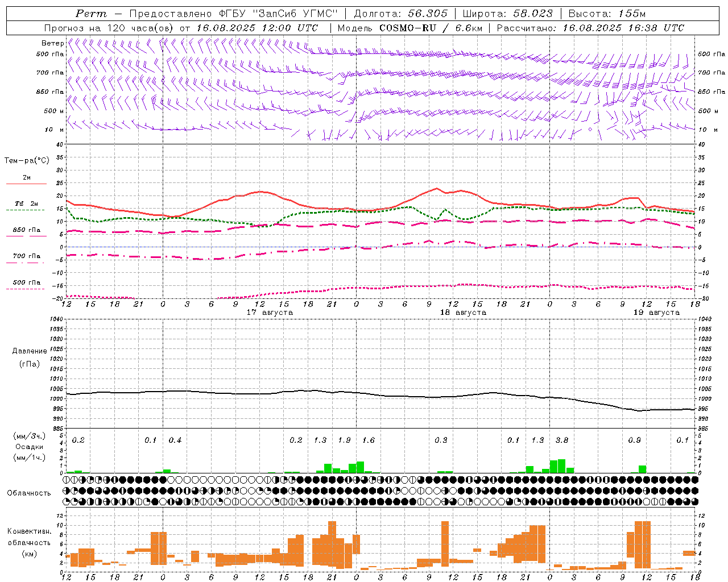Screen dimensions: 728x582
Task: Click the "Конвективн." convective cloud label
Action: (x=29, y=531)
